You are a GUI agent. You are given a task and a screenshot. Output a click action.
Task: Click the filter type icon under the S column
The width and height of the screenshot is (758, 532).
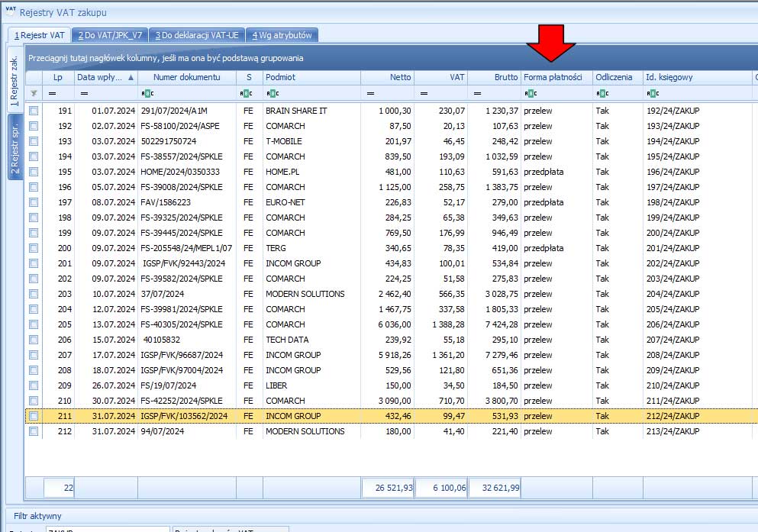(x=246, y=93)
